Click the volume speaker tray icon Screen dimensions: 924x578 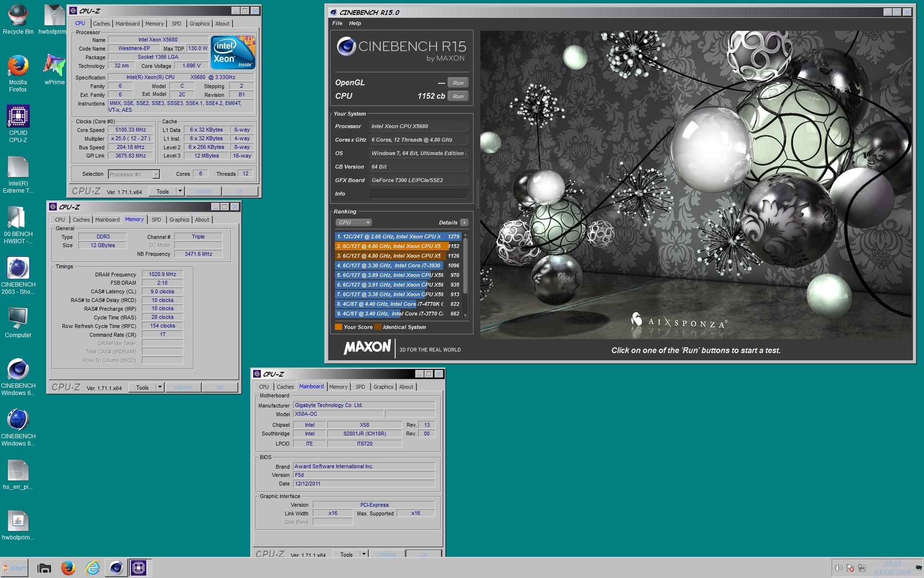838,568
